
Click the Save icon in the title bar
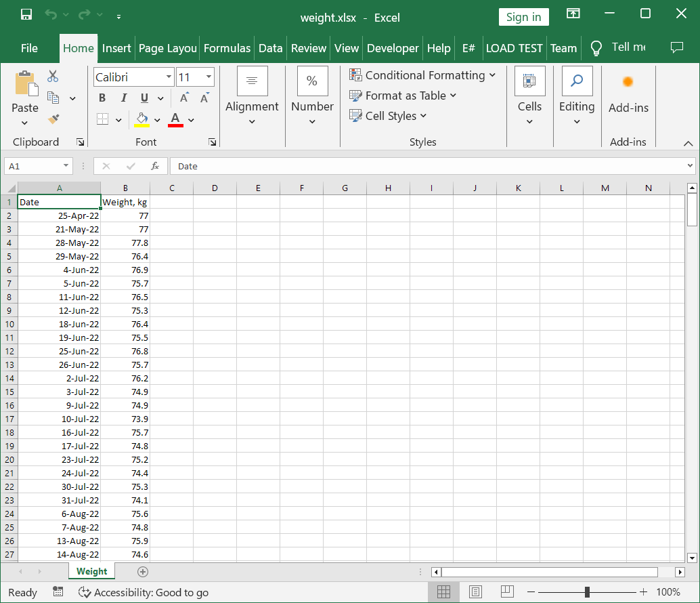click(x=26, y=15)
